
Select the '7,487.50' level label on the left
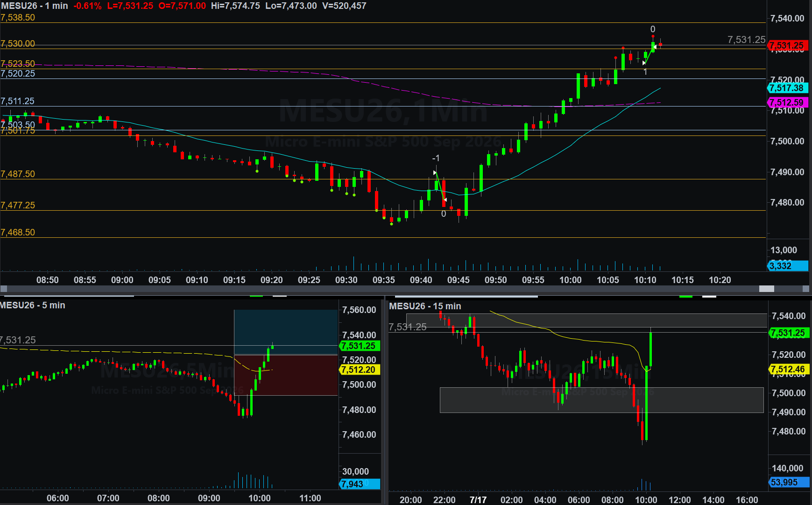pyautogui.click(x=18, y=174)
